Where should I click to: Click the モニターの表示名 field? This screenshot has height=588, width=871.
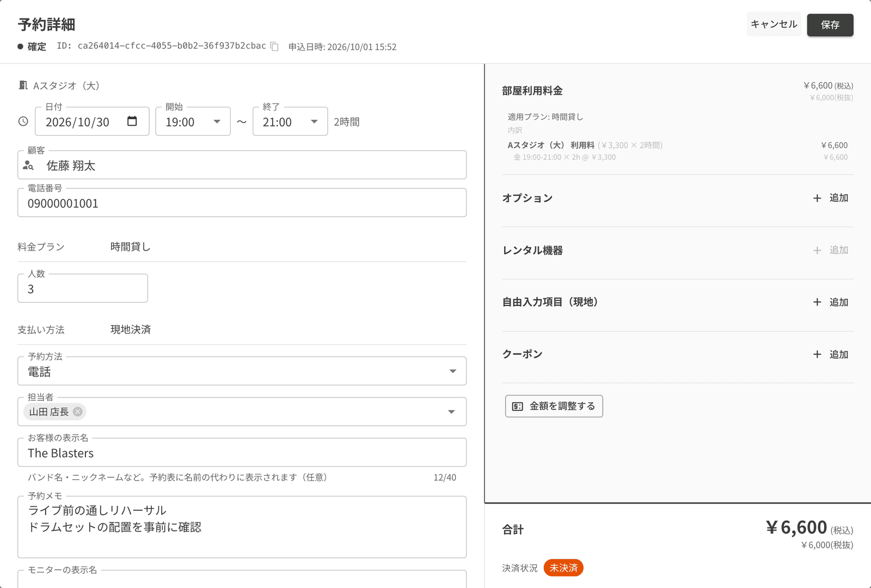pos(242,579)
